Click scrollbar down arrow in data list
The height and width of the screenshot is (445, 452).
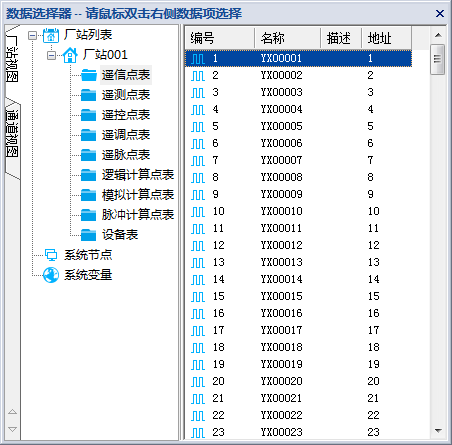[x=438, y=431]
